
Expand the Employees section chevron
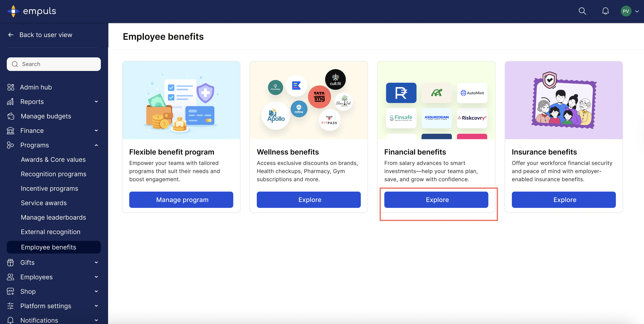coord(96,277)
